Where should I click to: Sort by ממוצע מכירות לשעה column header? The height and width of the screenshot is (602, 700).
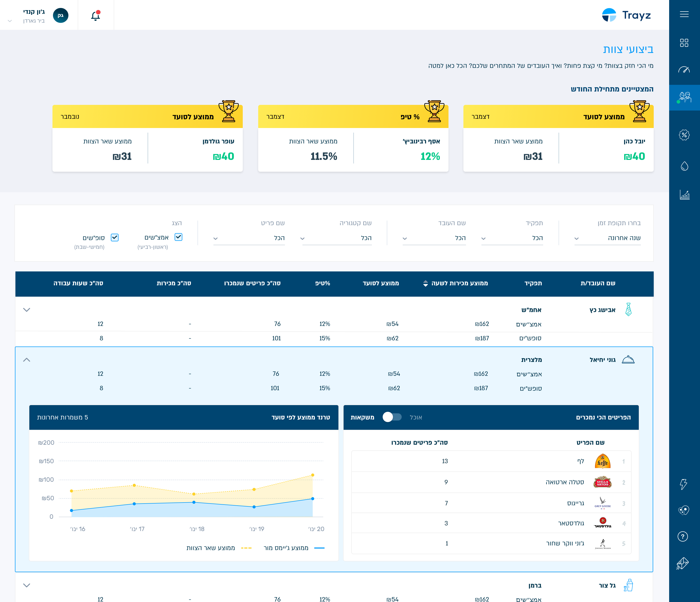pyautogui.click(x=455, y=283)
